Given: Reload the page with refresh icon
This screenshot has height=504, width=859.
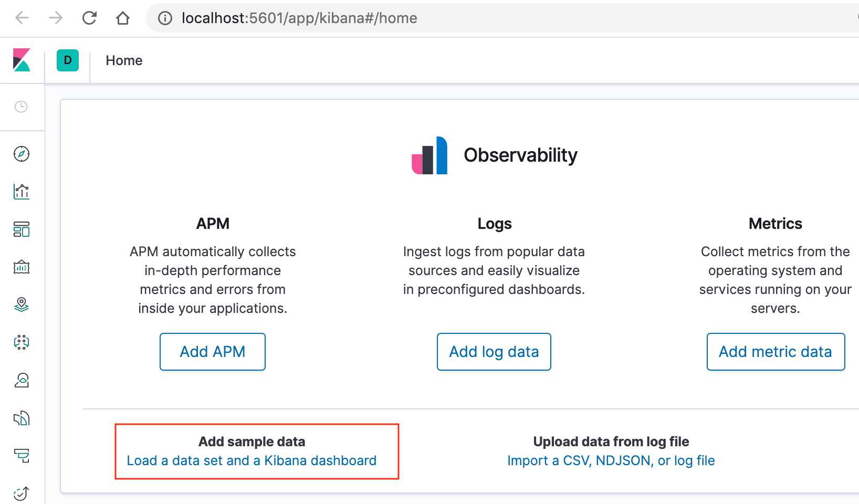Looking at the screenshot, I should click(89, 18).
